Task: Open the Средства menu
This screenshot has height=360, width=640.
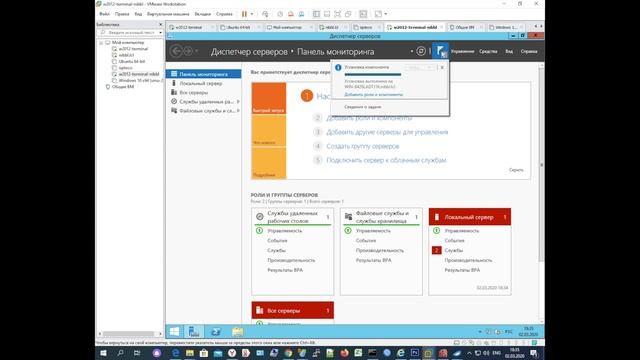Action: pyautogui.click(x=488, y=51)
